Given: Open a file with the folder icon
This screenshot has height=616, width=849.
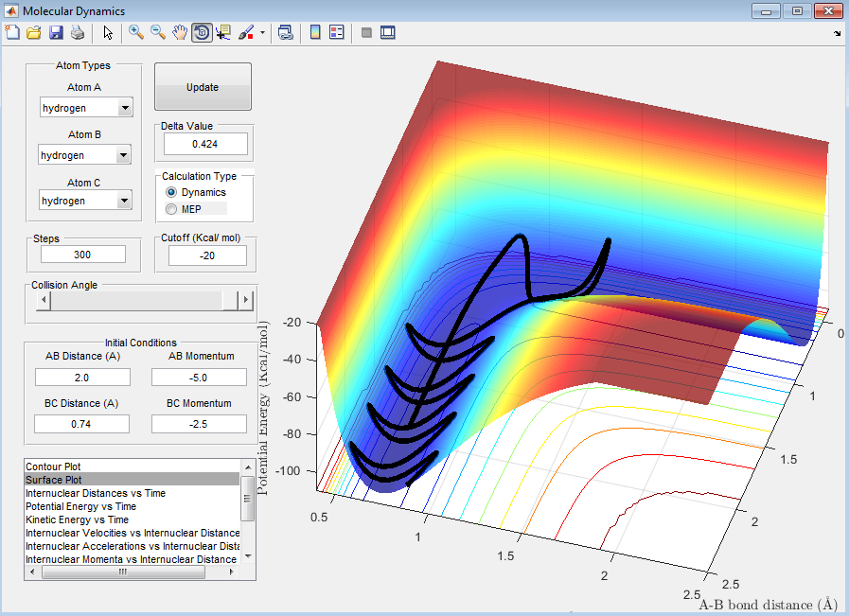Looking at the screenshot, I should point(34,32).
